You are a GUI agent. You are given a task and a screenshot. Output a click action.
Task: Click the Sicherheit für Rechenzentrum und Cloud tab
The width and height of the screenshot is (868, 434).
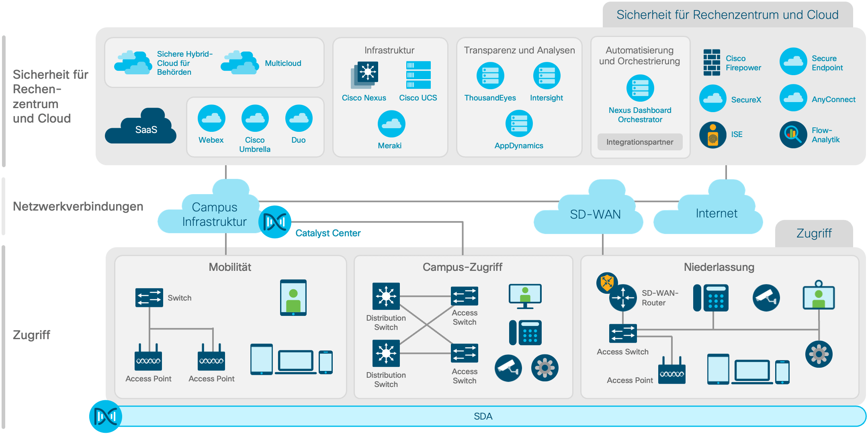tap(728, 15)
